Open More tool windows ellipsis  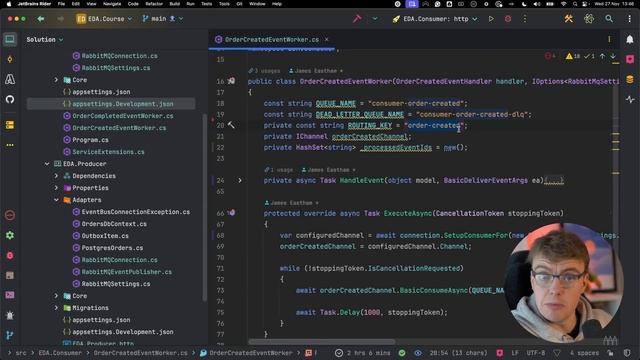[x=10, y=145]
